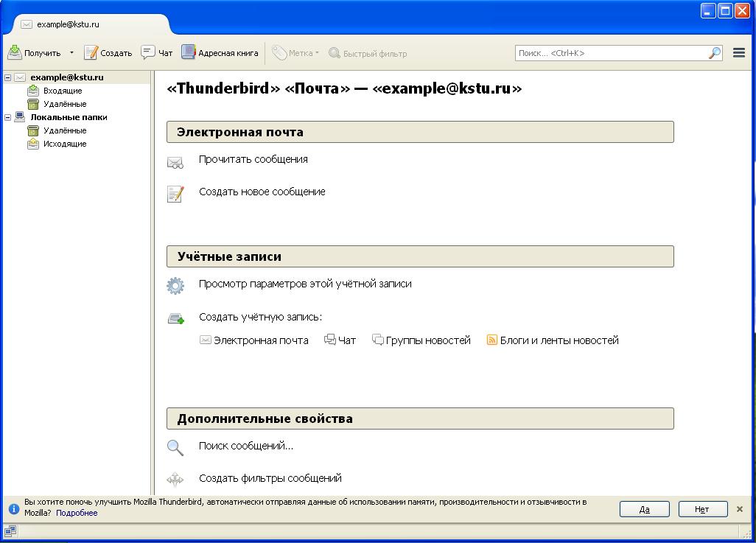Switch to the example@kstu.ru tab

pyautogui.click(x=68, y=24)
